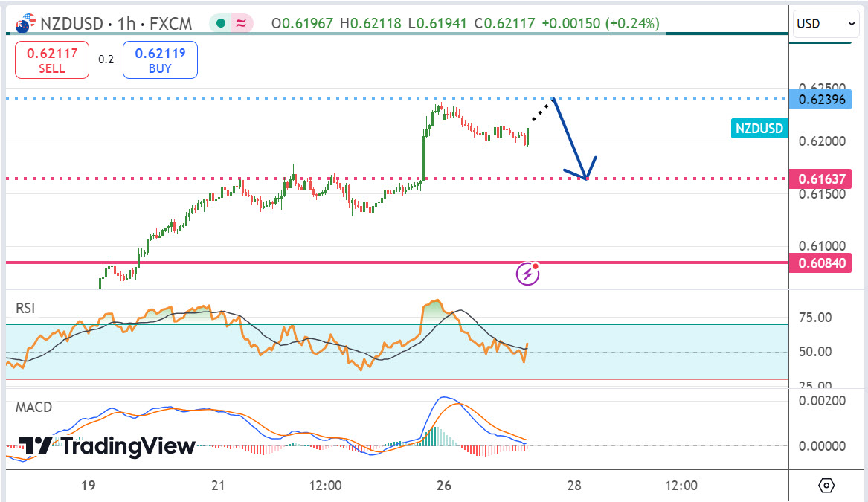The image size is (868, 502).
Task: Click the 0.2 spread value
Action: click(x=106, y=59)
